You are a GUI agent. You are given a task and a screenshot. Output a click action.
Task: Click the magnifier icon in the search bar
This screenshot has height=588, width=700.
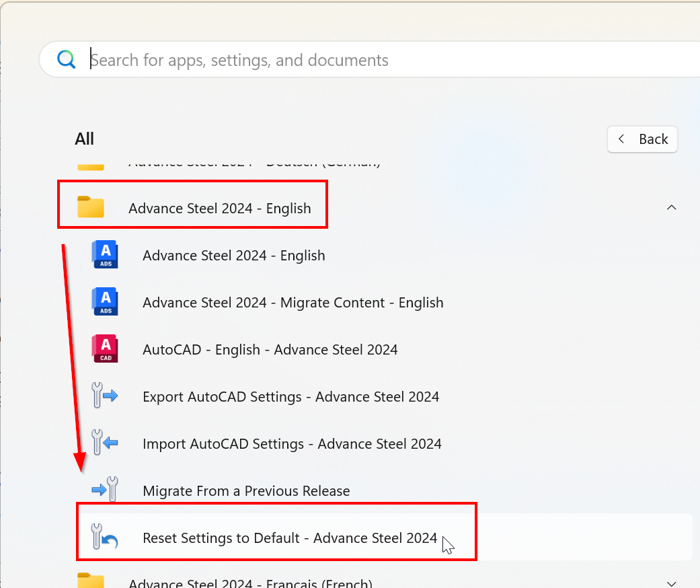pyautogui.click(x=67, y=60)
